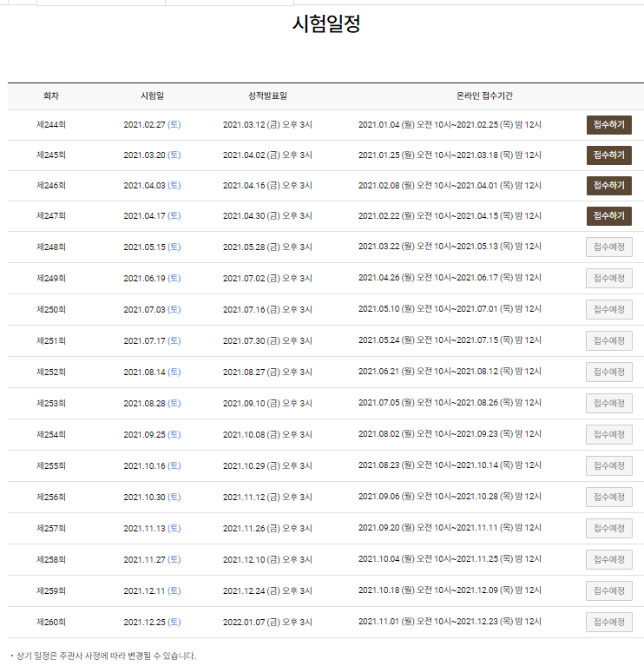
Task: Click exam date 2021.11.13 (토)
Action: click(x=152, y=528)
